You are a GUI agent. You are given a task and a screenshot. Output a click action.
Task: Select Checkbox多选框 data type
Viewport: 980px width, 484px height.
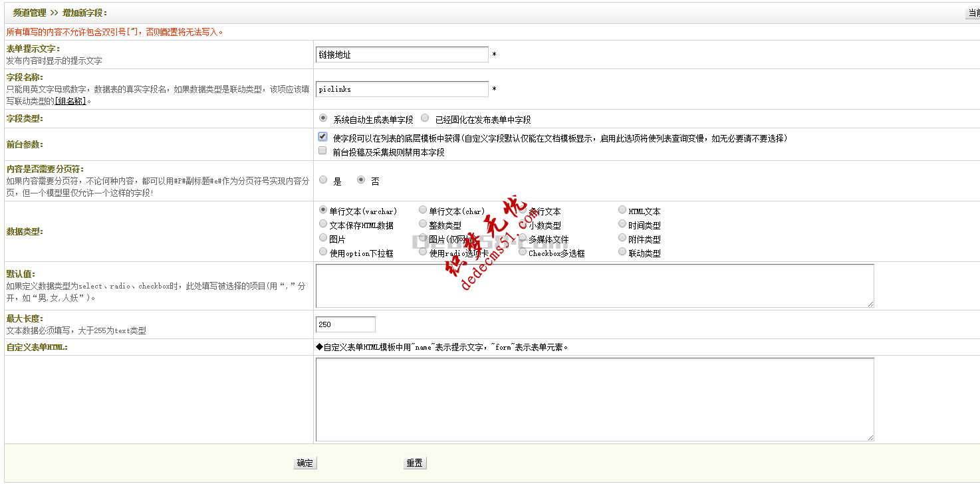coord(523,252)
